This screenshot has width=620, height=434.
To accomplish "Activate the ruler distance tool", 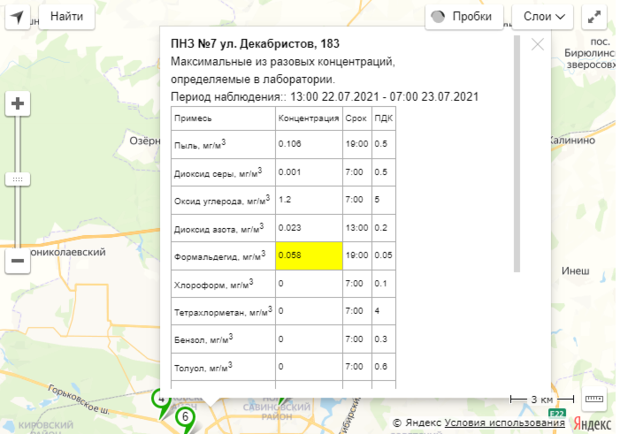I will pos(594,399).
